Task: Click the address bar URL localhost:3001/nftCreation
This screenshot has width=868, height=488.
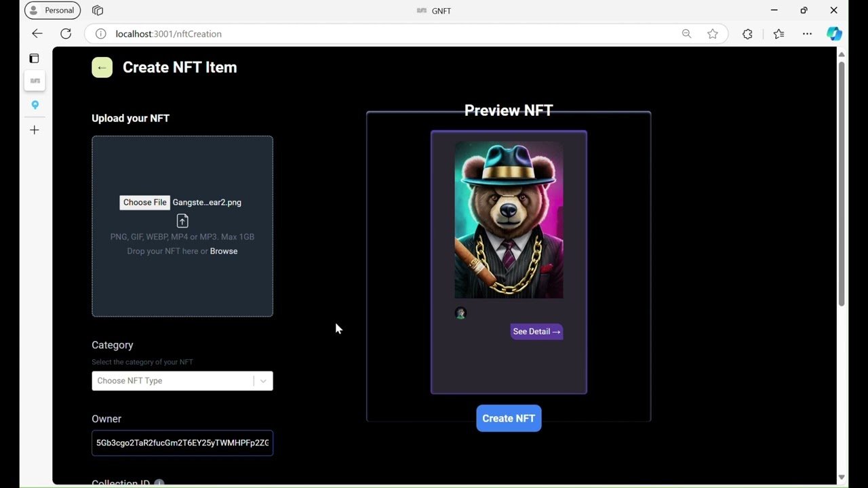Action: tap(168, 34)
